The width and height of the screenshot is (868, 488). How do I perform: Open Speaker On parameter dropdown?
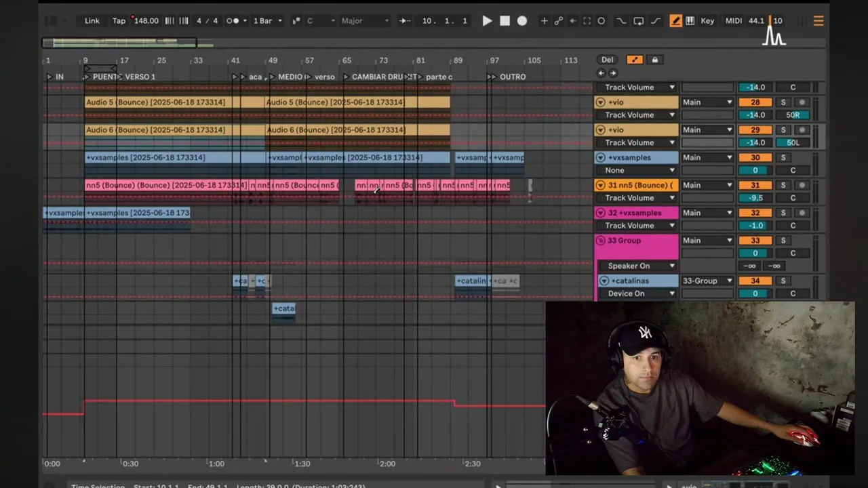pos(637,266)
